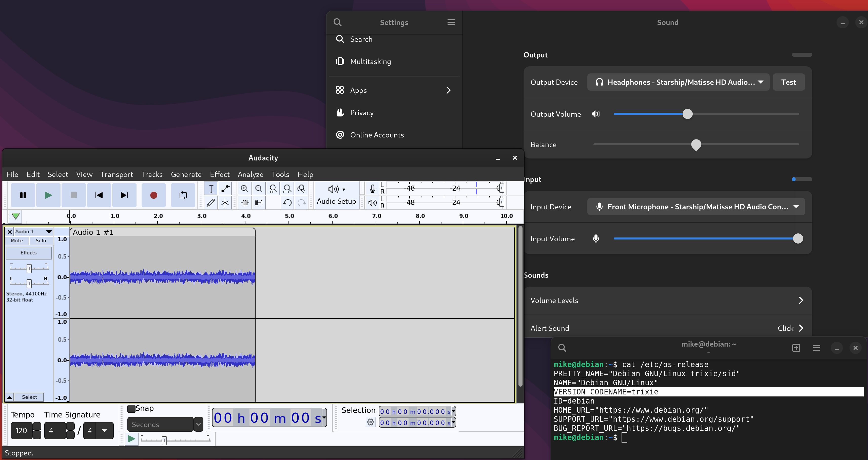Click the Undo arrow in Audacity
This screenshot has height=460, width=868.
(287, 203)
